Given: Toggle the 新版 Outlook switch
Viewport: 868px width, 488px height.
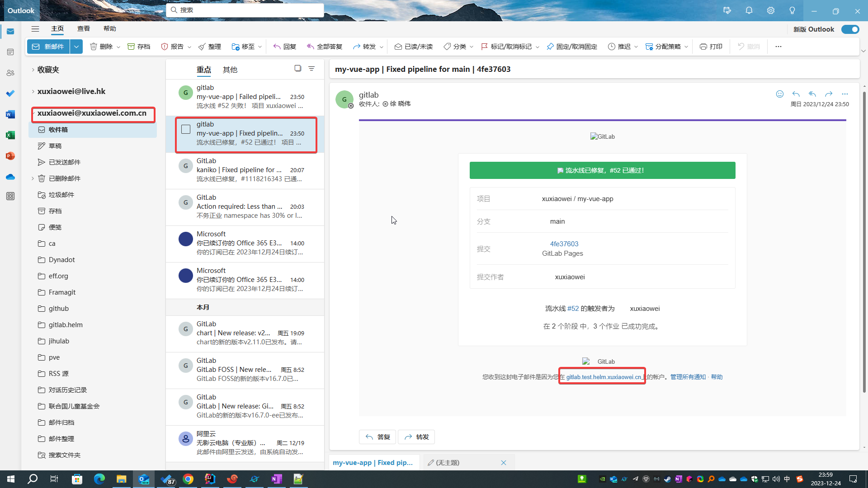Looking at the screenshot, I should point(850,29).
